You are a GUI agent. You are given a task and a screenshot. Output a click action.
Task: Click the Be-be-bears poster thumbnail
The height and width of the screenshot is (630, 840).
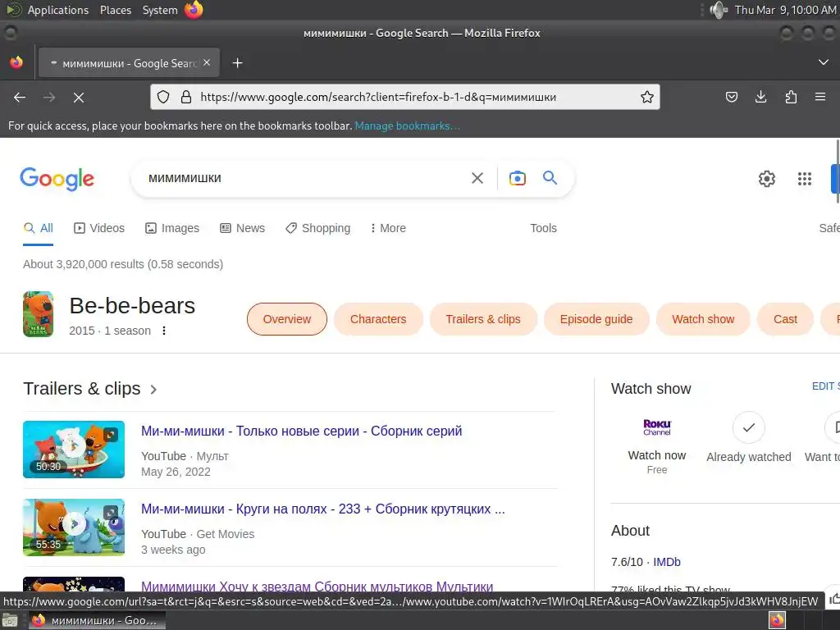(x=38, y=314)
